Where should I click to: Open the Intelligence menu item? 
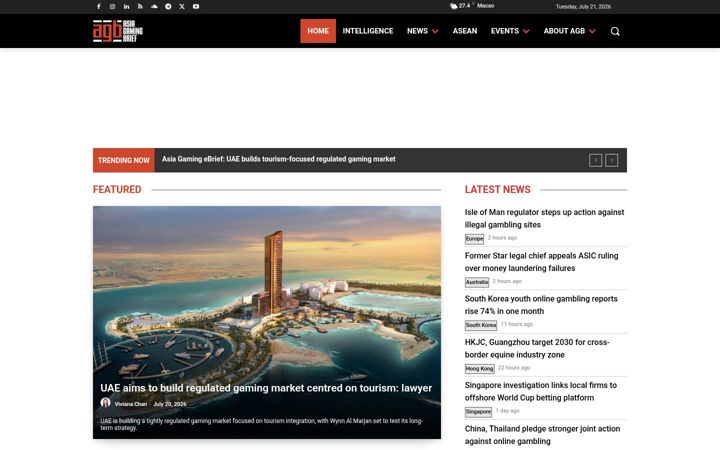pos(368,31)
